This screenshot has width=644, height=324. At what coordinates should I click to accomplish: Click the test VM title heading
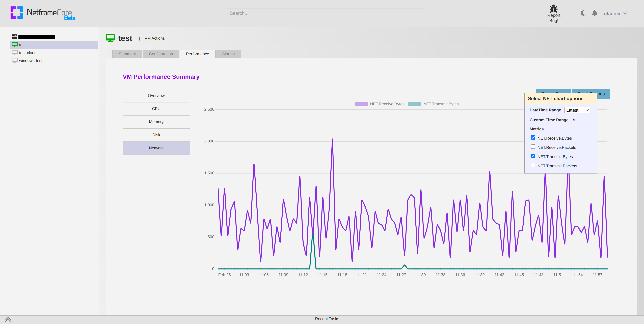(x=125, y=38)
